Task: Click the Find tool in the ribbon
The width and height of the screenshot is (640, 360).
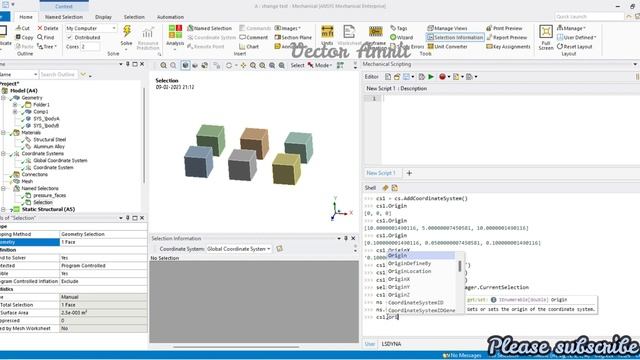Action: click(46, 37)
